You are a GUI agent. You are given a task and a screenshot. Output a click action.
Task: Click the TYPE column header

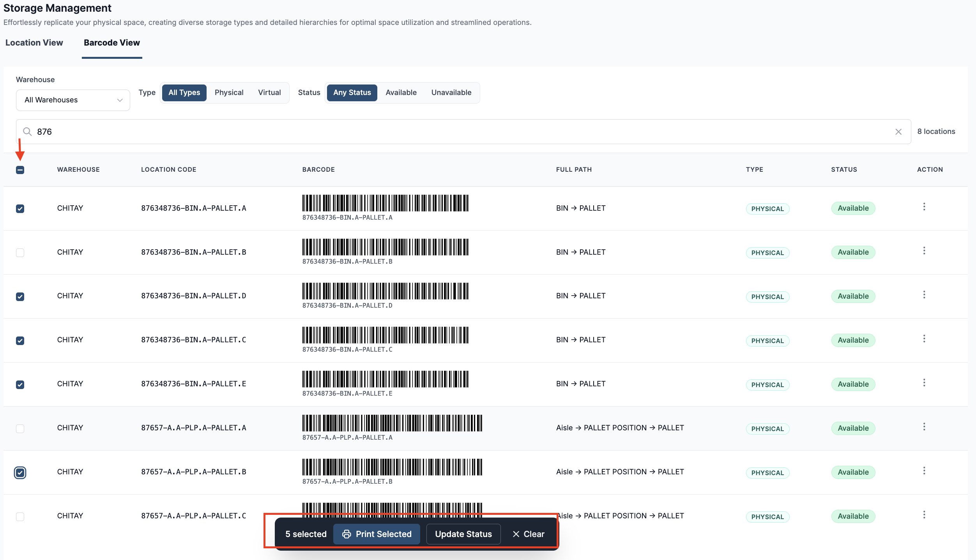click(755, 170)
